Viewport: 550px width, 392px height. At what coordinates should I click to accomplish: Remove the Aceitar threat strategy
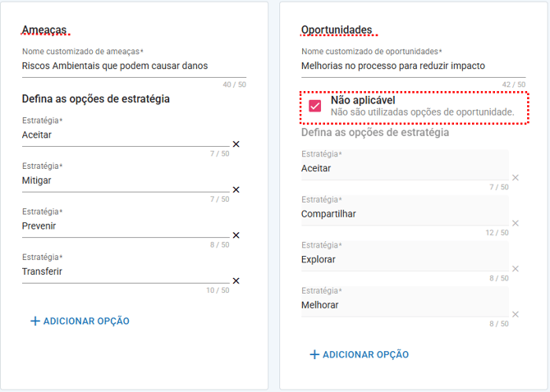tap(236, 144)
